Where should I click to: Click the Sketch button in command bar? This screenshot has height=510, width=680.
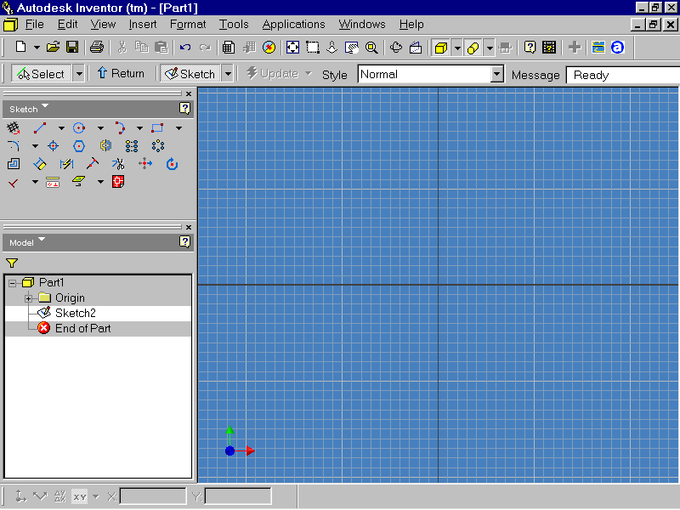tap(189, 74)
